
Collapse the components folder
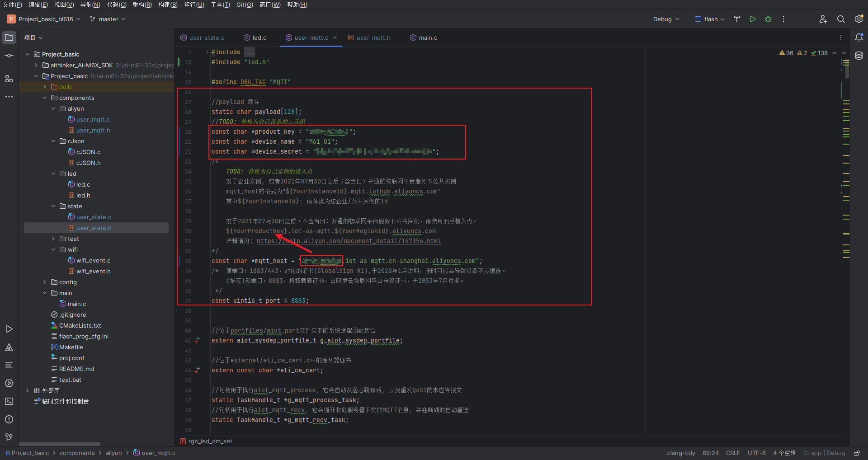45,98
